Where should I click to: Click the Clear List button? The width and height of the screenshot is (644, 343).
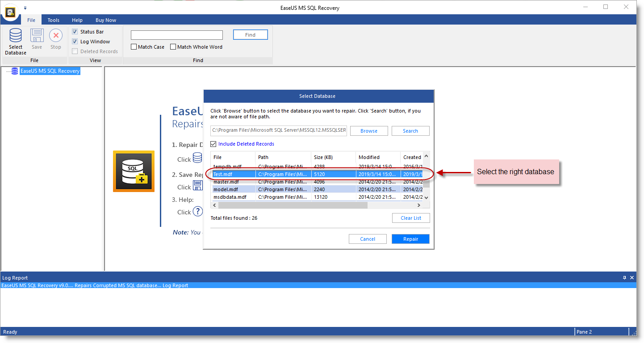click(x=411, y=218)
